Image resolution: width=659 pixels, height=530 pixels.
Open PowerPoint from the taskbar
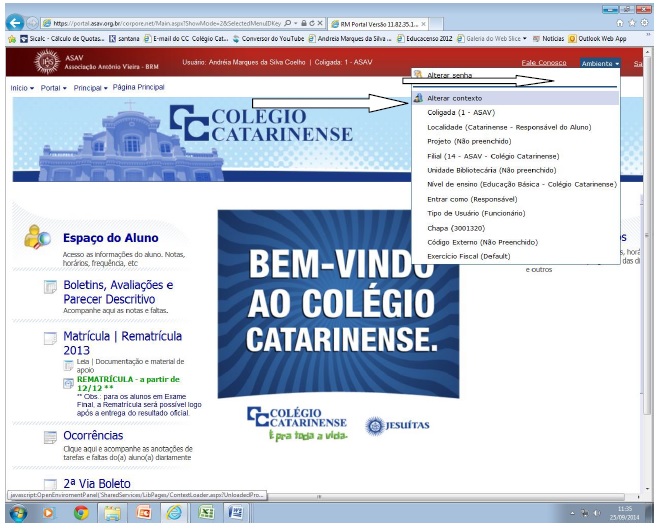click(144, 513)
